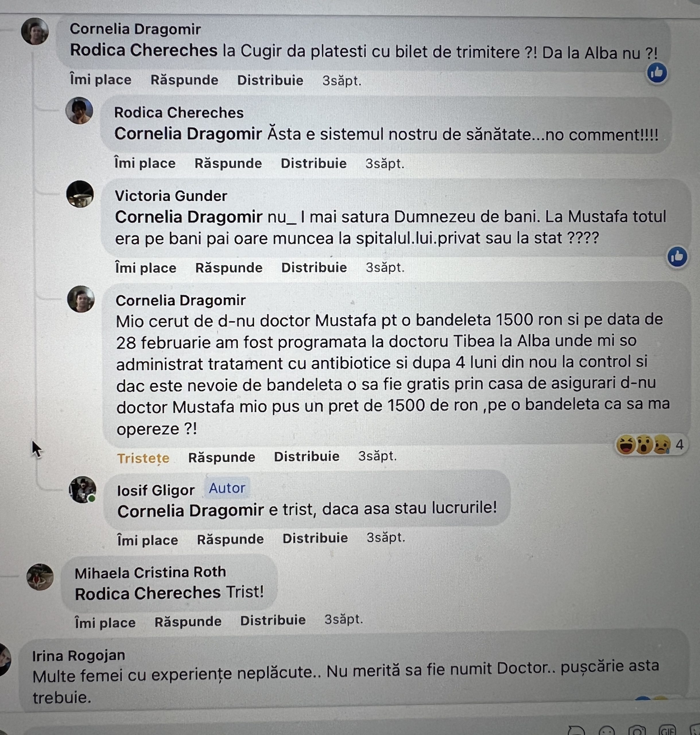
Task: Like Rodica Chereches' comment with Îmi place
Action: [145, 163]
